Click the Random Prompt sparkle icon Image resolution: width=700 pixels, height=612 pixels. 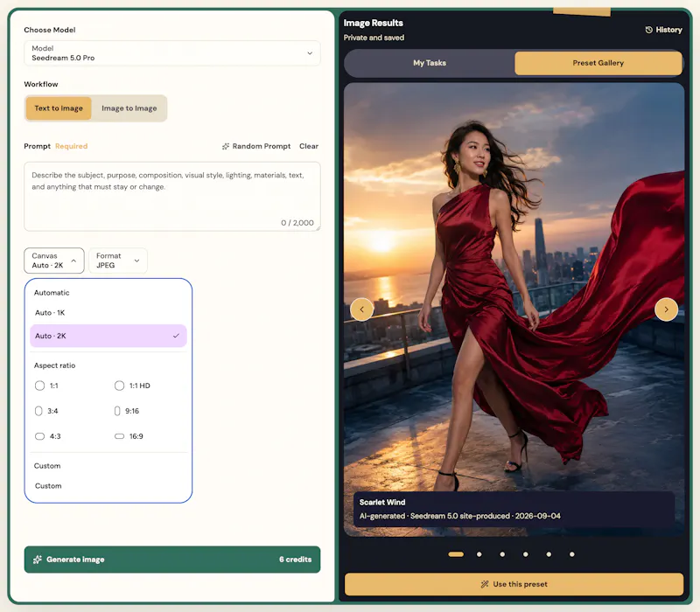coord(226,146)
